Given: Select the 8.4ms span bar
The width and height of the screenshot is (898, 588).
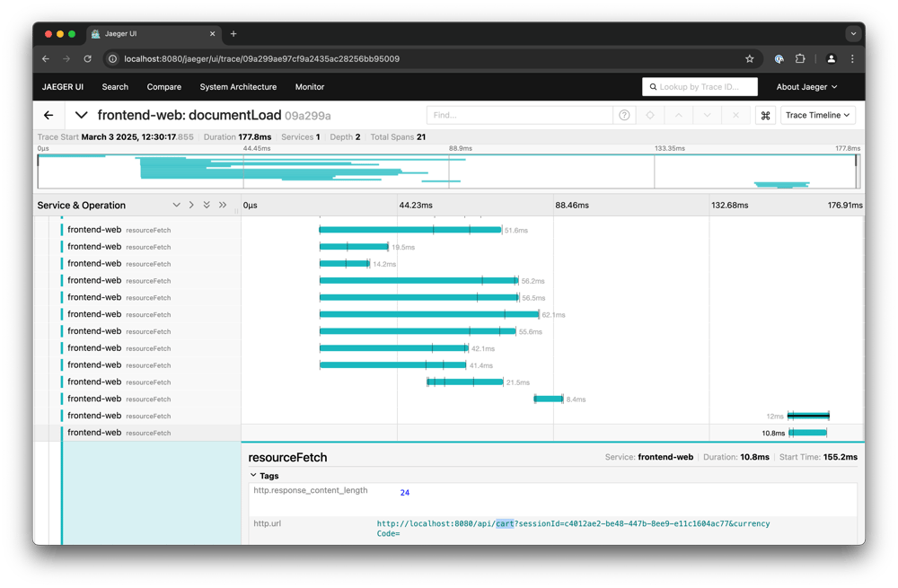Looking at the screenshot, I should click(549, 399).
